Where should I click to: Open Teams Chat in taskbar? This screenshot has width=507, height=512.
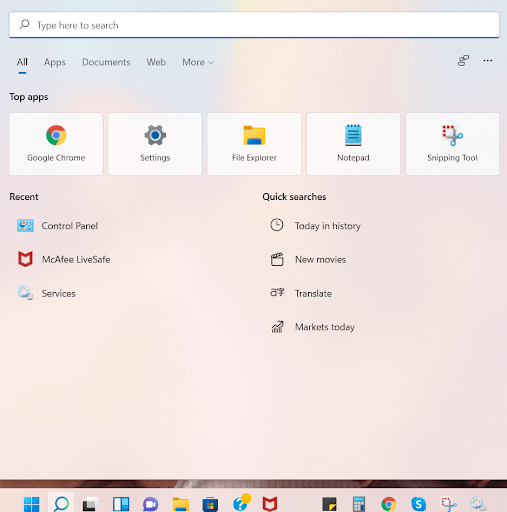[x=150, y=504]
